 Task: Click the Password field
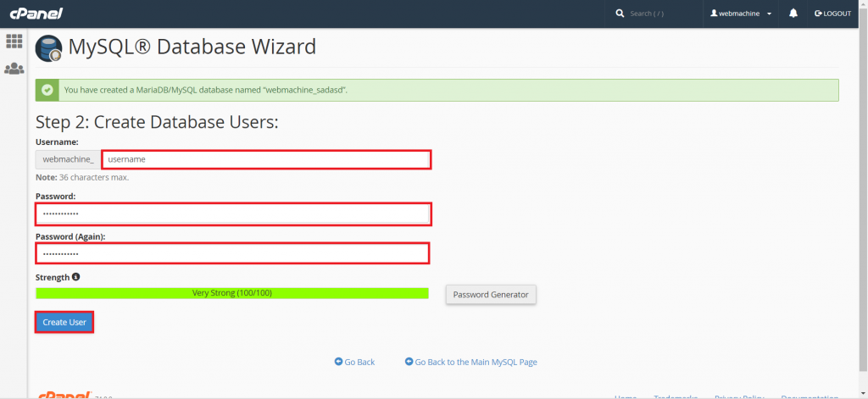pyautogui.click(x=233, y=214)
